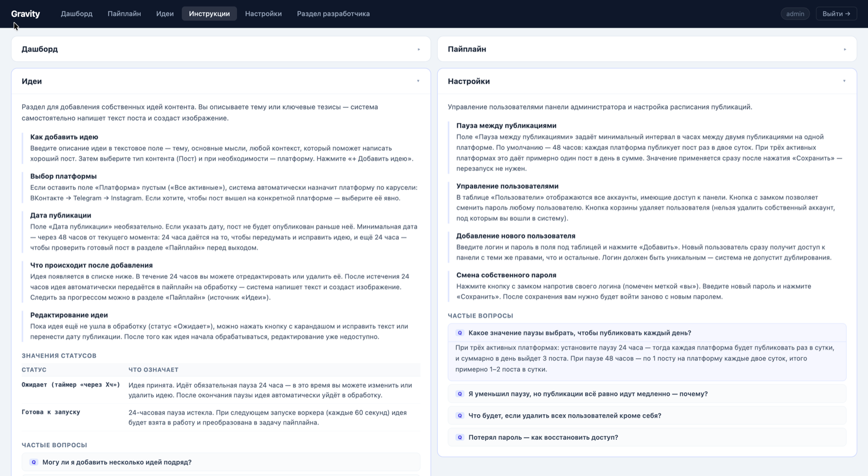Click status cell 'Ожидает (таймер «через Хч»)'
868x476 pixels.
[71, 385]
